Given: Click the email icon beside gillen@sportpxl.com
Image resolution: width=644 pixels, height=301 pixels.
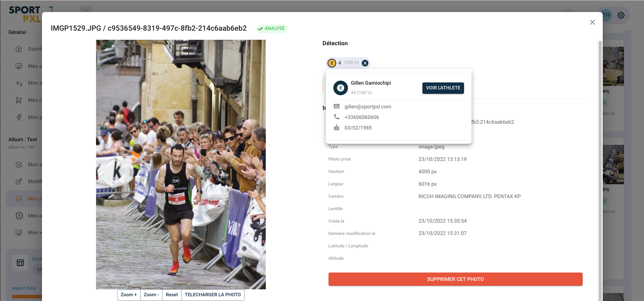Looking at the screenshot, I should 337,106.
